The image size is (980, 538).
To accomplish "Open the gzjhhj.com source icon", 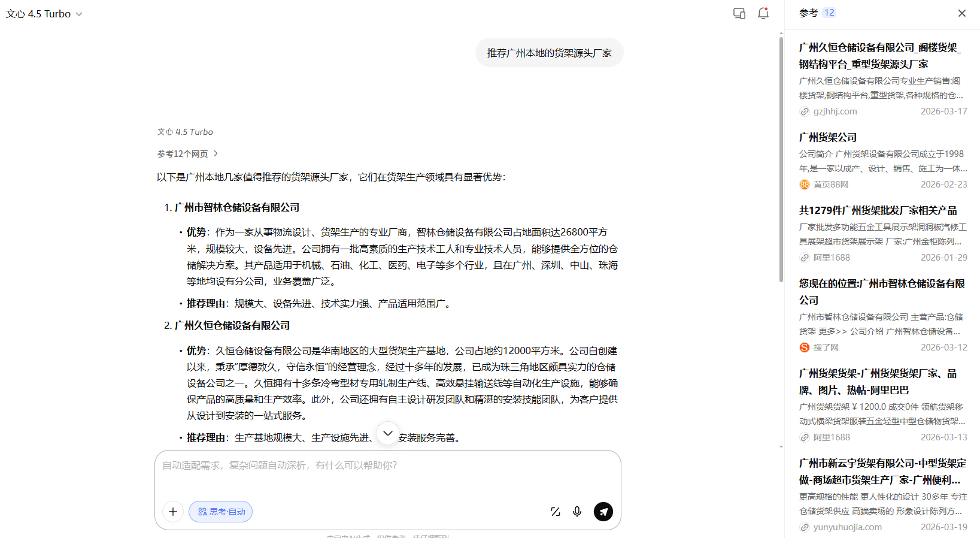I will coord(805,111).
